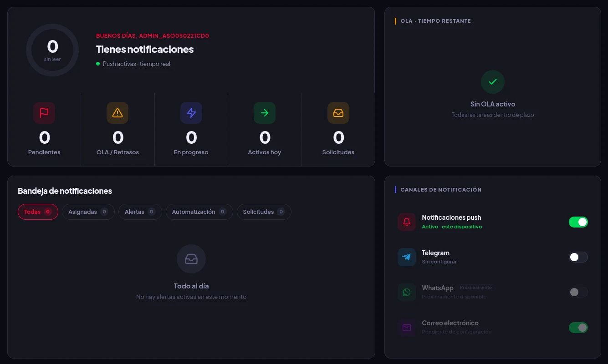This screenshot has height=364, width=608.
Task: Click the Telegram paper plane icon
Action: point(407,257)
